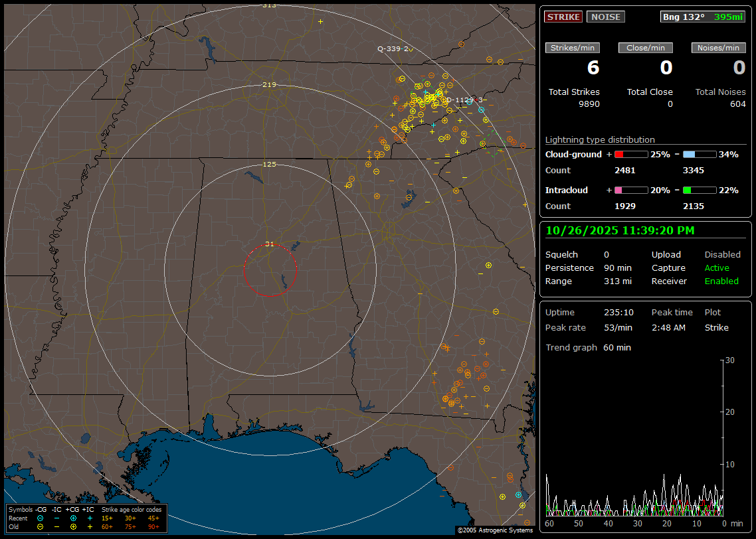Click the red dashed circle range marker
Viewport: 756px width, 539px height.
coord(270,270)
